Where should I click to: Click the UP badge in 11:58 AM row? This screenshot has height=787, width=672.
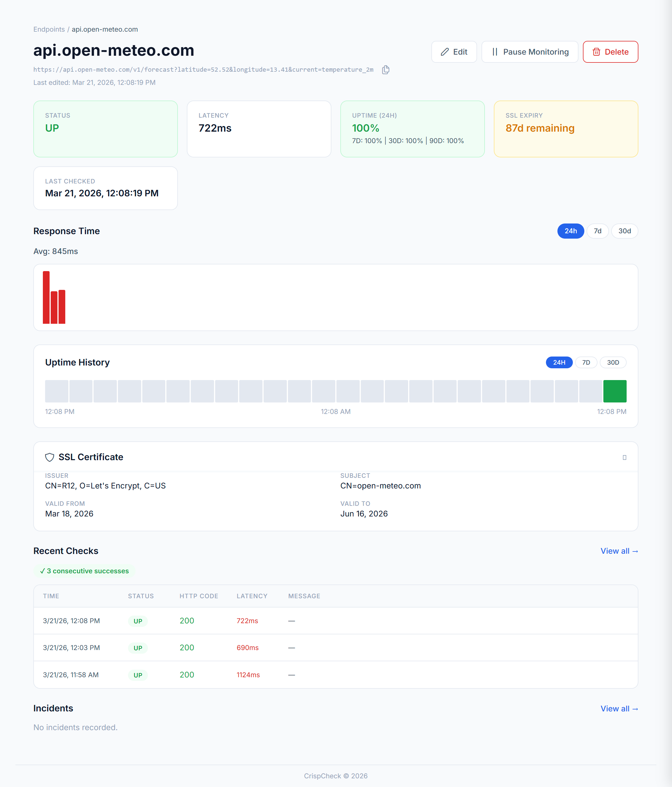[138, 675]
